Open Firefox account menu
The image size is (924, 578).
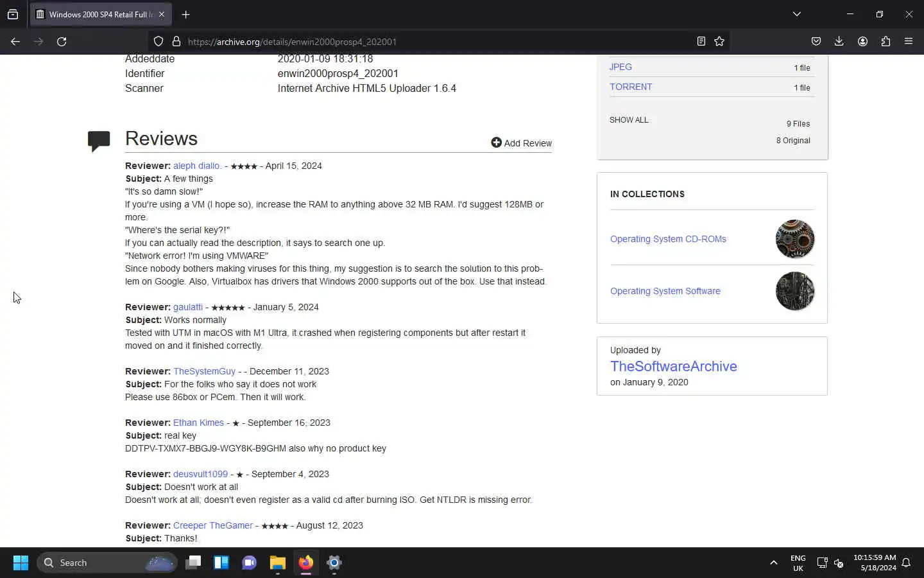click(862, 41)
